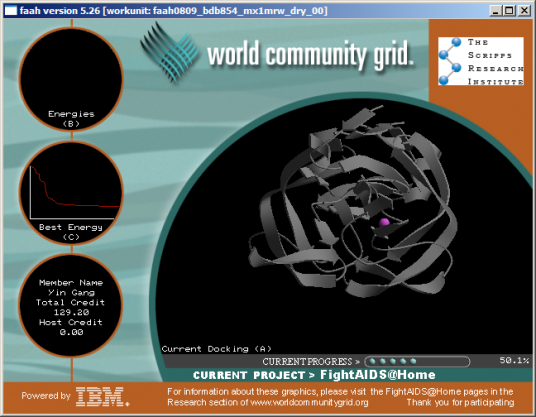Open the Energies (B) circular panel

tap(71, 79)
